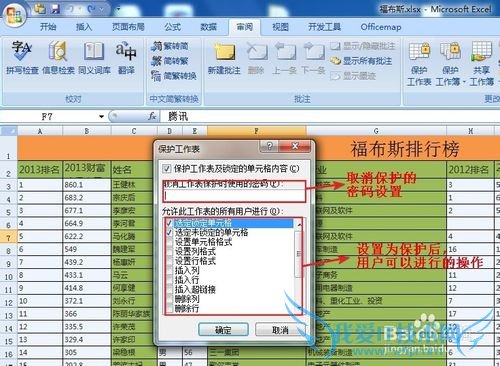Click Share Workbook (共享工作簿) icon

[x=482, y=63]
